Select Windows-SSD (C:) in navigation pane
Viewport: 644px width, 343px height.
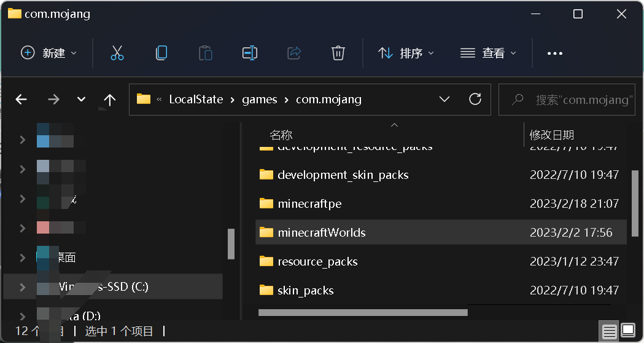coord(113,286)
